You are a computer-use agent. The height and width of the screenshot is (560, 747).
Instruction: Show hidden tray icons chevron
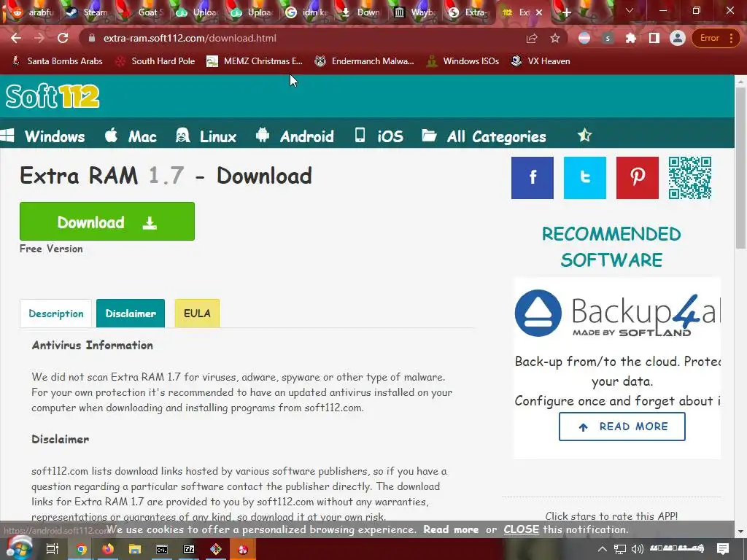[602, 549]
